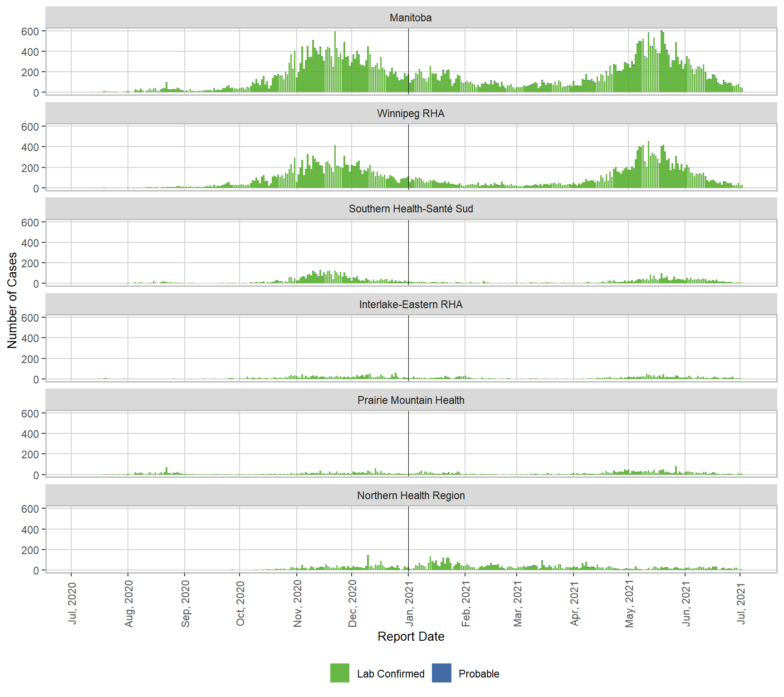
Task: Click the Manitoba panel header
Action: [x=411, y=18]
